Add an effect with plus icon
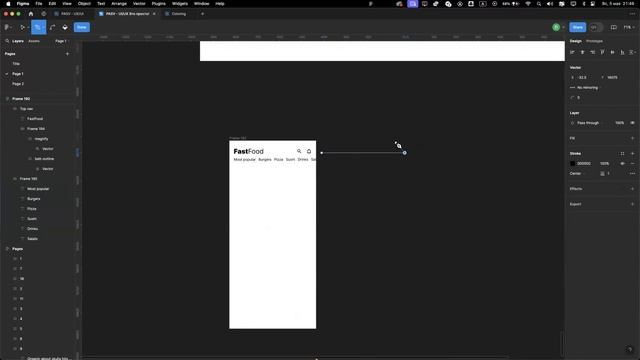Image resolution: width=640 pixels, height=360 pixels. coord(632,189)
